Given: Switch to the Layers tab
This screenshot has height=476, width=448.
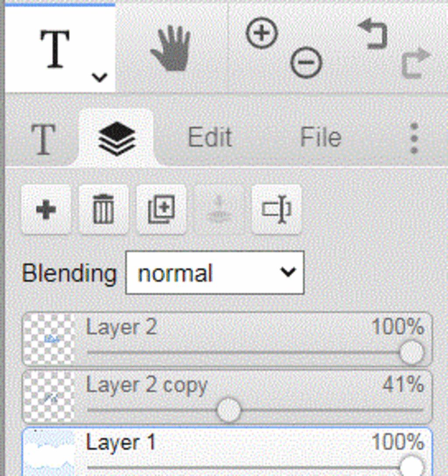Looking at the screenshot, I should click(117, 137).
